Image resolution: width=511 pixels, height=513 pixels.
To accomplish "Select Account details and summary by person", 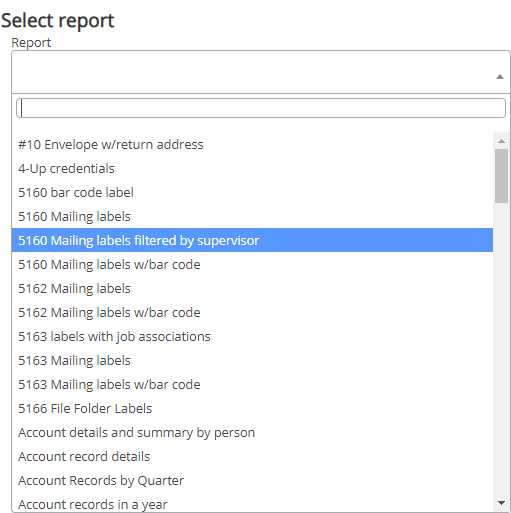I will pos(252,433).
